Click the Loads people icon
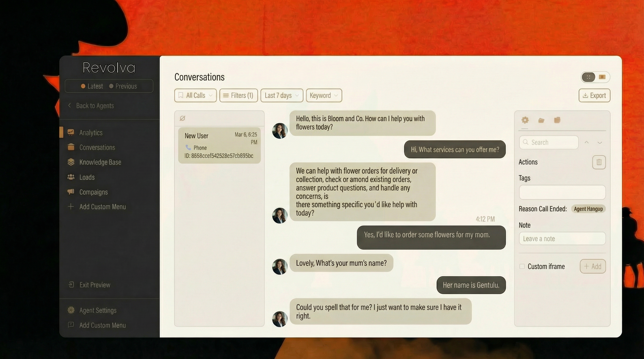 tap(71, 177)
